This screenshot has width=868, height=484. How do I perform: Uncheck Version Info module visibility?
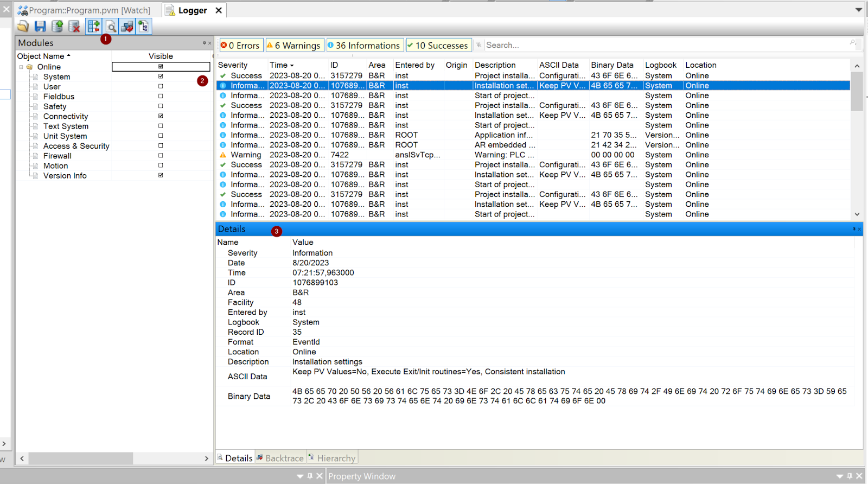[161, 175]
